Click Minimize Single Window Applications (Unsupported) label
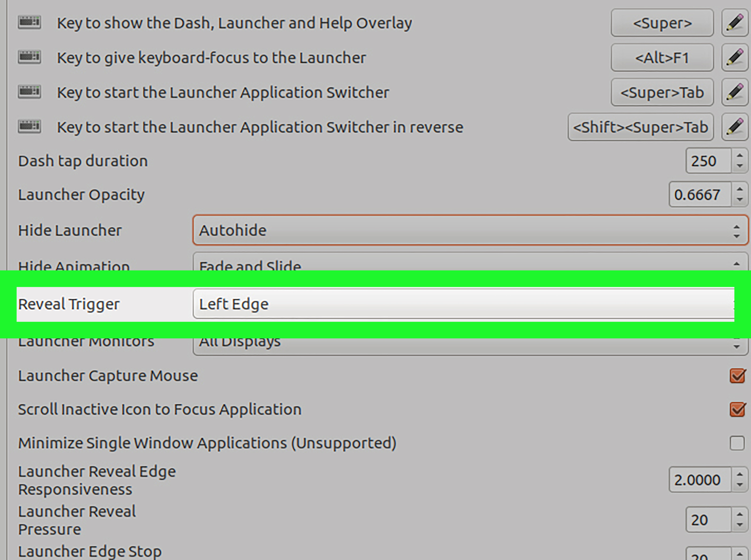The image size is (751, 560). tap(207, 443)
